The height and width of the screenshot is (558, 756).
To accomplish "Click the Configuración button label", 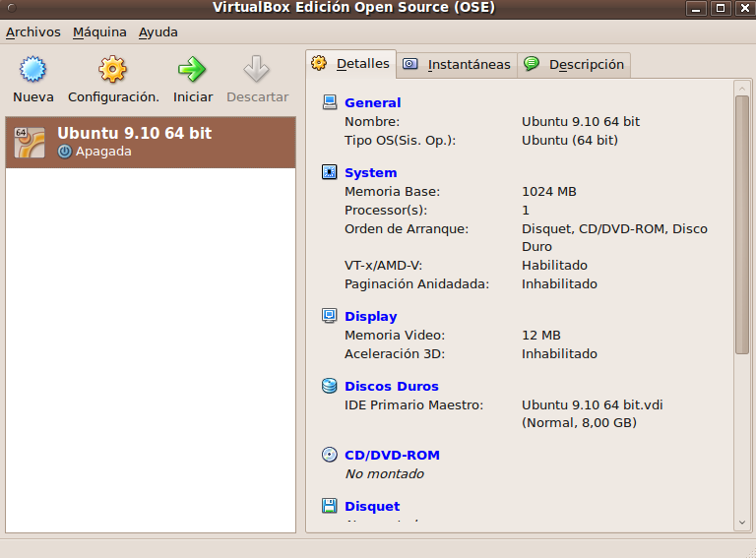I will pyautogui.click(x=113, y=96).
